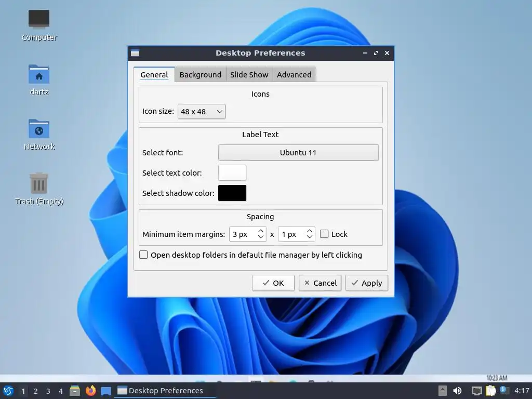Switch to workspace 3

[48, 391]
